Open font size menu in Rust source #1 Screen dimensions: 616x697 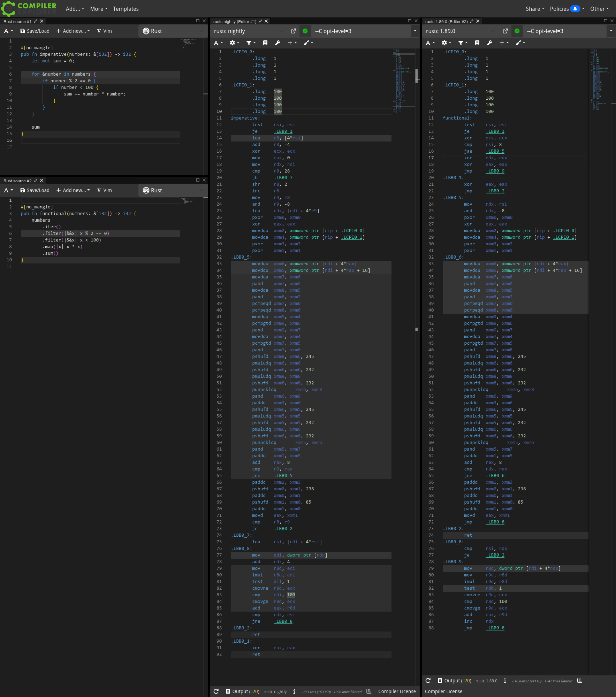8,31
